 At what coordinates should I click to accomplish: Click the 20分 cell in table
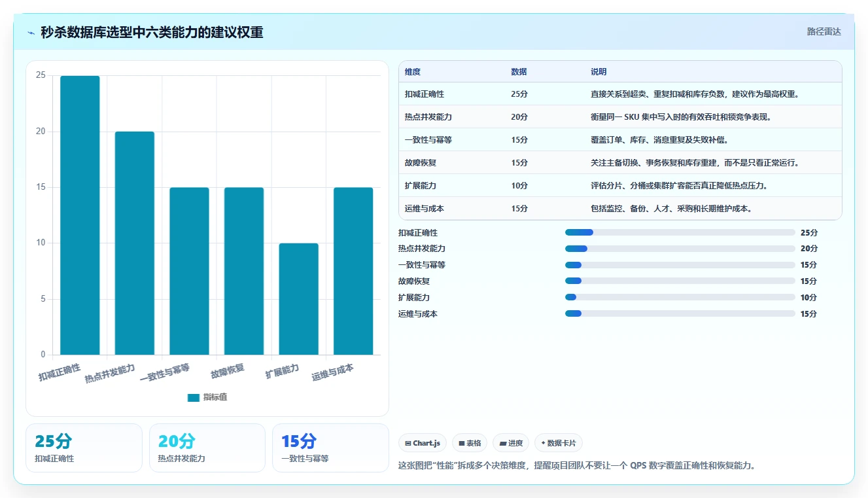(x=519, y=117)
